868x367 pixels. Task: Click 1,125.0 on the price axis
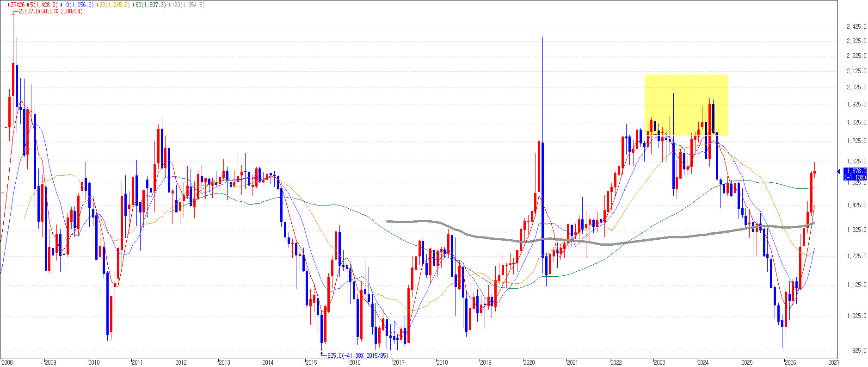pos(856,285)
